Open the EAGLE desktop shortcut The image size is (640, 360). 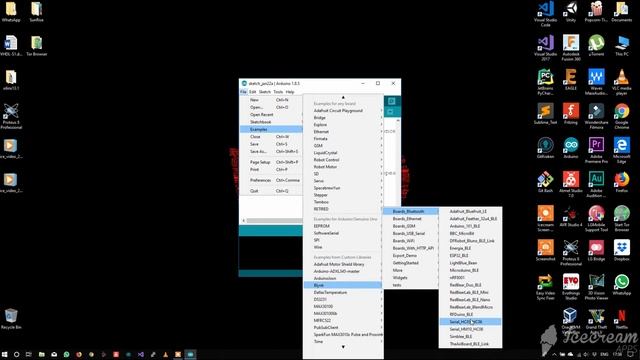pos(571,80)
